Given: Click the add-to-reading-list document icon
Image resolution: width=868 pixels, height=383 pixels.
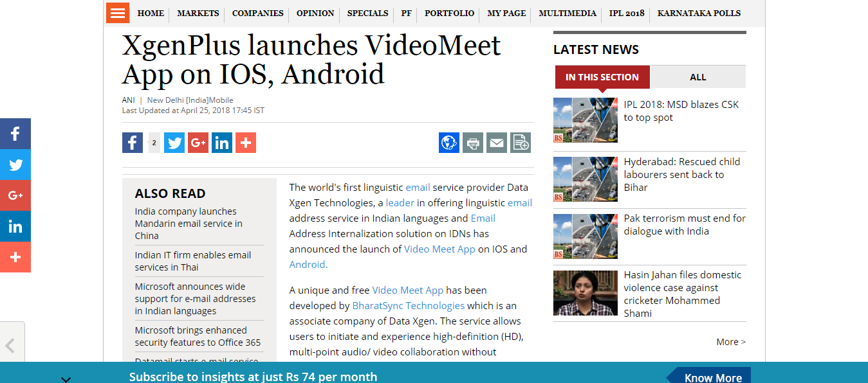Looking at the screenshot, I should (x=521, y=143).
